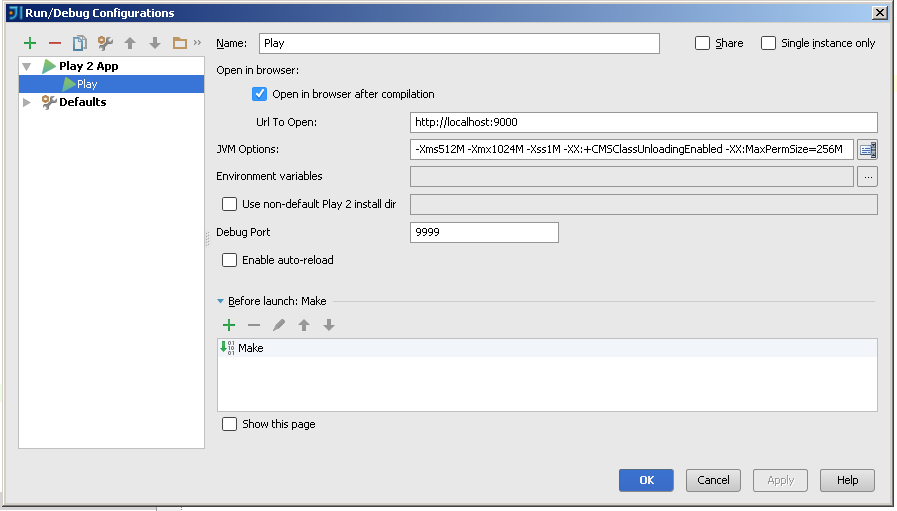Click the Environment variables field
The image size is (897, 511).
632,176
